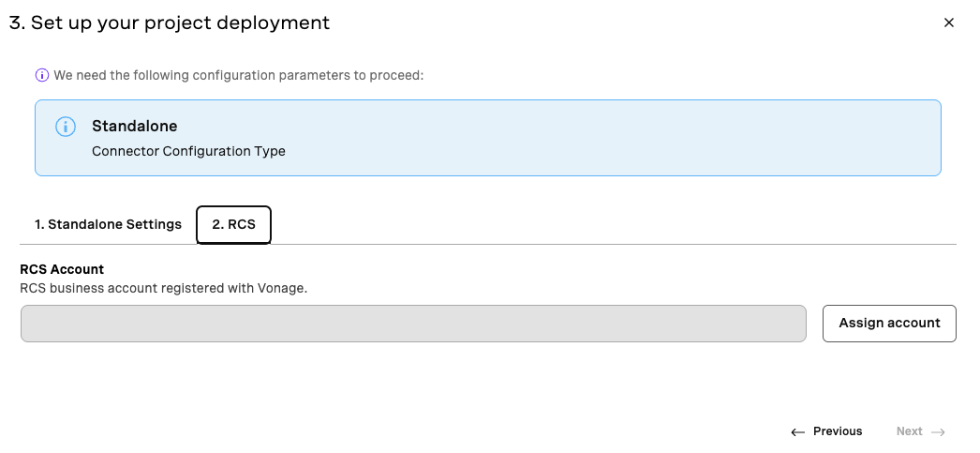Click the purple info icon beside configuration message
Viewport: 980px width, 453px height.
[42, 76]
